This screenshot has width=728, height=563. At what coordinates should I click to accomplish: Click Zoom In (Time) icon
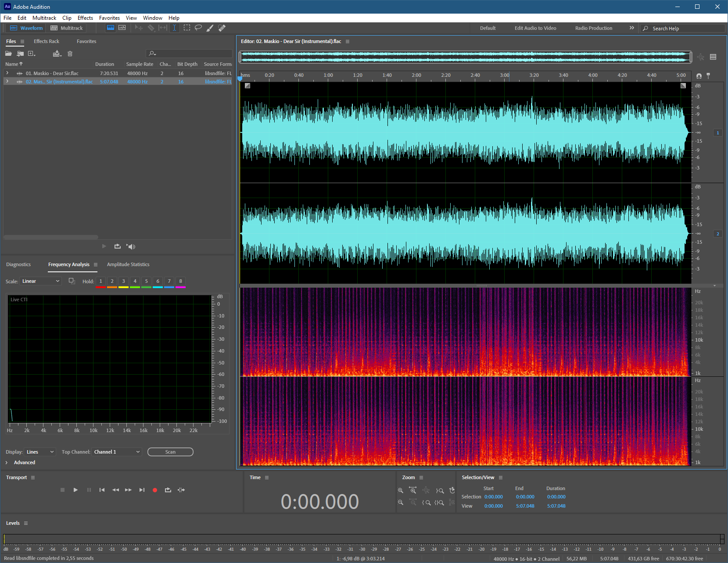pos(413,490)
